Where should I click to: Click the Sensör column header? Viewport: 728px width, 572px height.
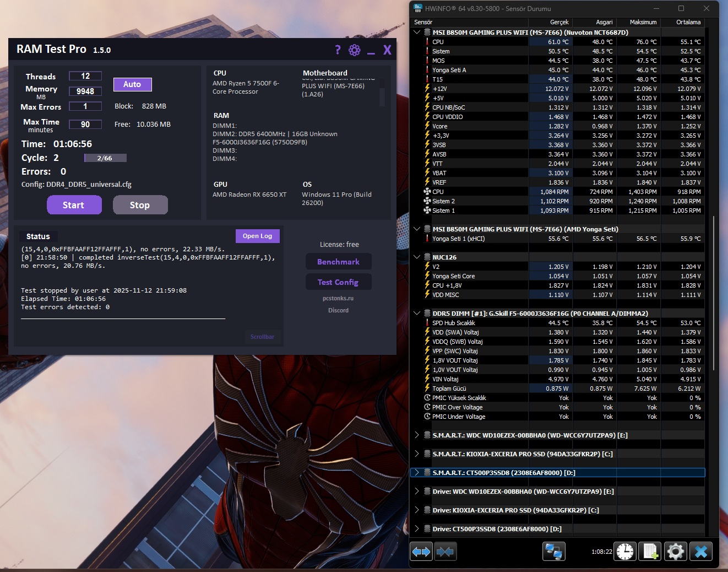tap(470, 22)
